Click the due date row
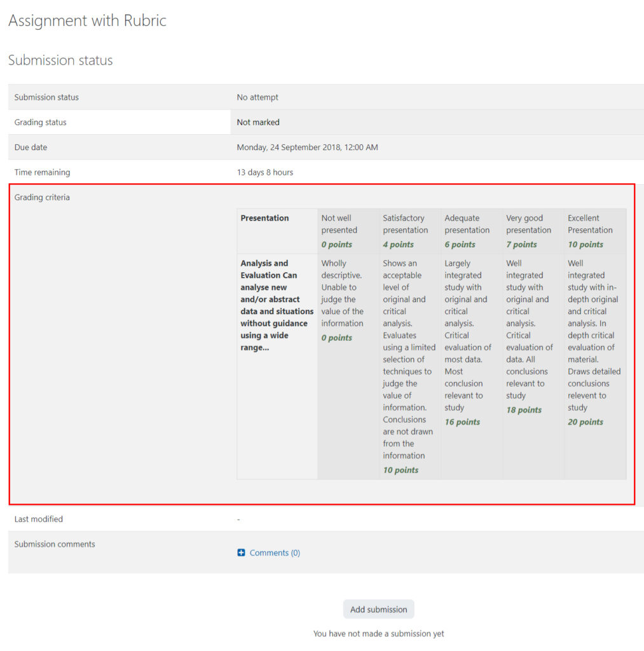The width and height of the screenshot is (644, 651). (x=307, y=147)
